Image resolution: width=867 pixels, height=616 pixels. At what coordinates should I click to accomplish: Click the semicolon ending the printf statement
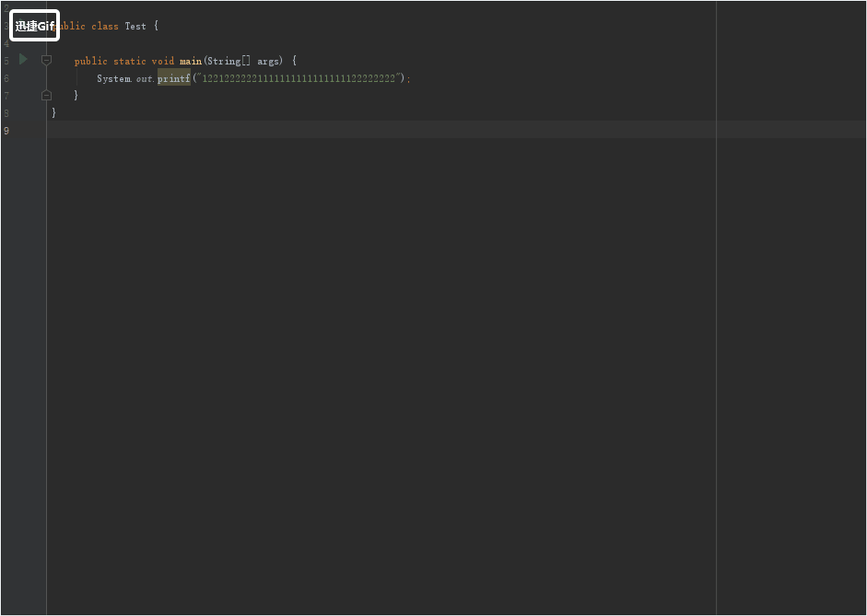[408, 79]
